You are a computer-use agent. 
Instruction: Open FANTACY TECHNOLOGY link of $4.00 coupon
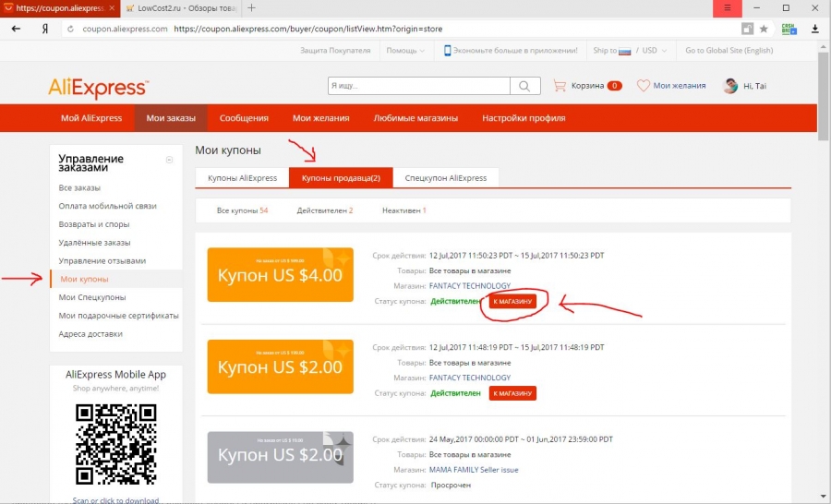[470, 285]
